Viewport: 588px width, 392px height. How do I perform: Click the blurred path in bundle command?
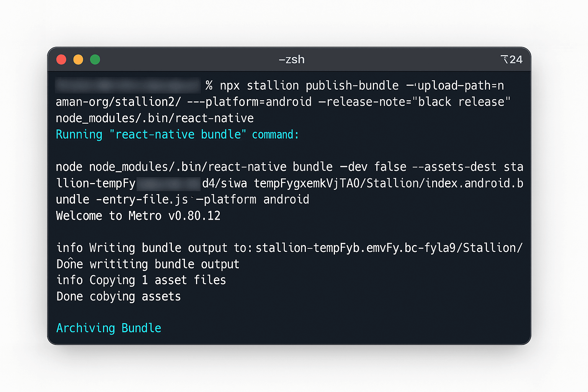point(168,183)
